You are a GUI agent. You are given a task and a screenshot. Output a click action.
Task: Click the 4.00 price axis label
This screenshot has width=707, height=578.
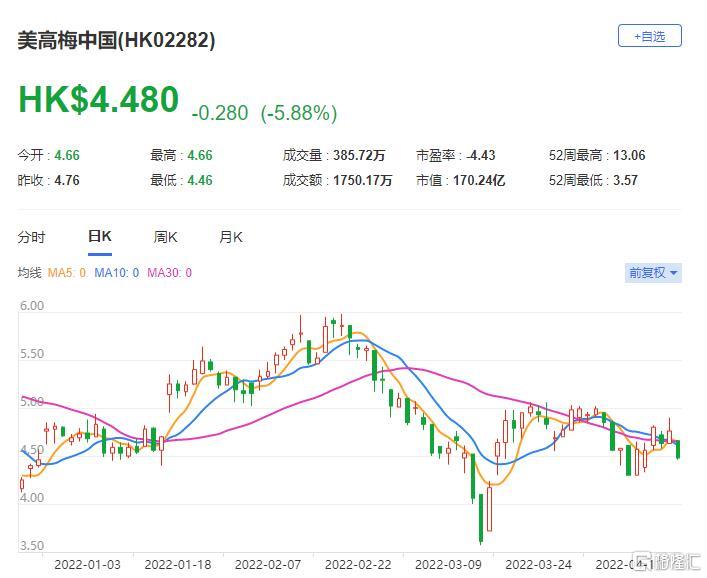tap(32, 498)
